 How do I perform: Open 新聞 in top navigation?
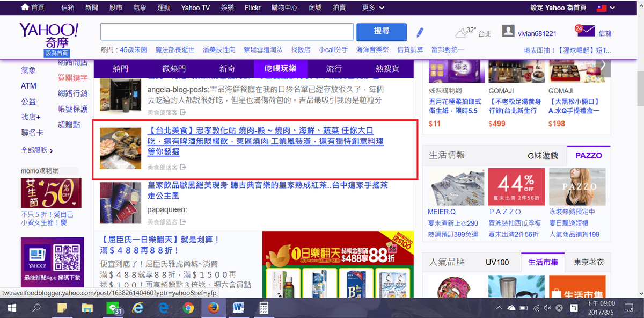[x=91, y=8]
